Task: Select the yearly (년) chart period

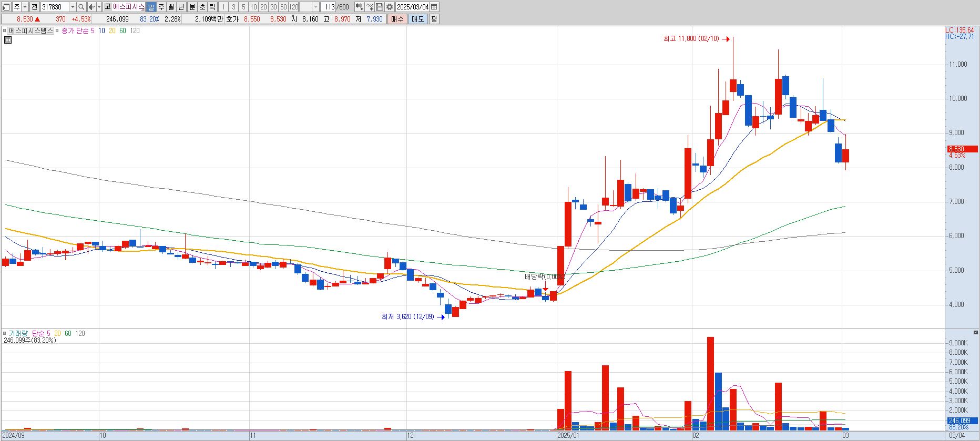Action: click(x=181, y=7)
